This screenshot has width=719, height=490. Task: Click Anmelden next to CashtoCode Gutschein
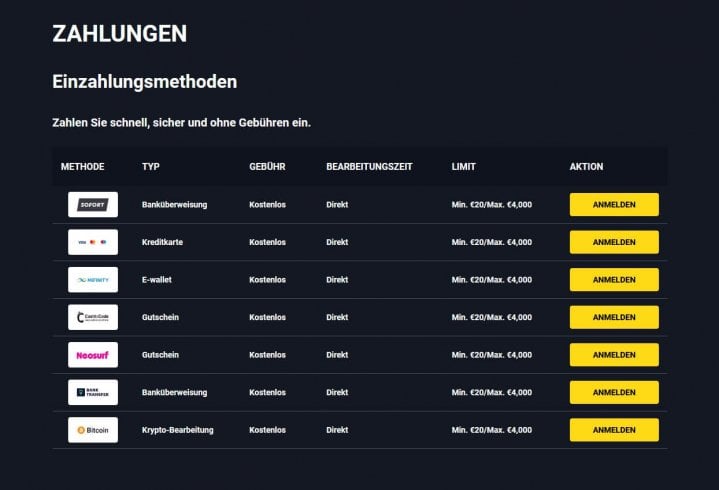tap(614, 317)
